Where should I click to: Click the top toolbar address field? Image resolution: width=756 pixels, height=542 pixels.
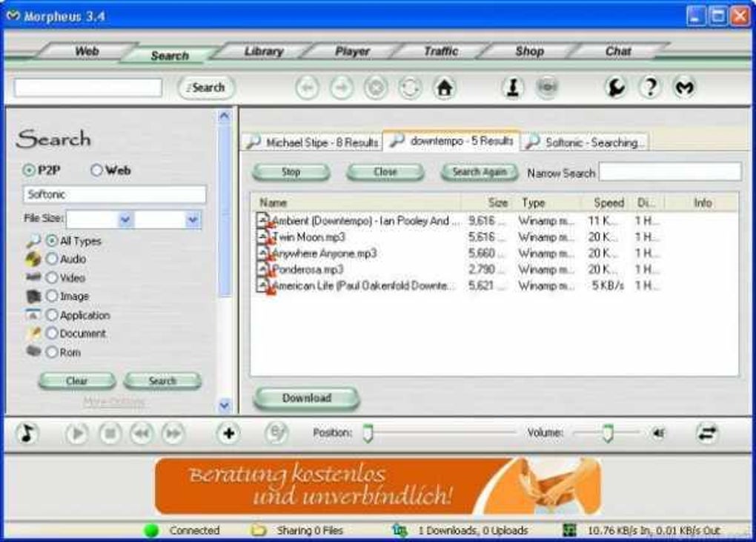point(87,87)
